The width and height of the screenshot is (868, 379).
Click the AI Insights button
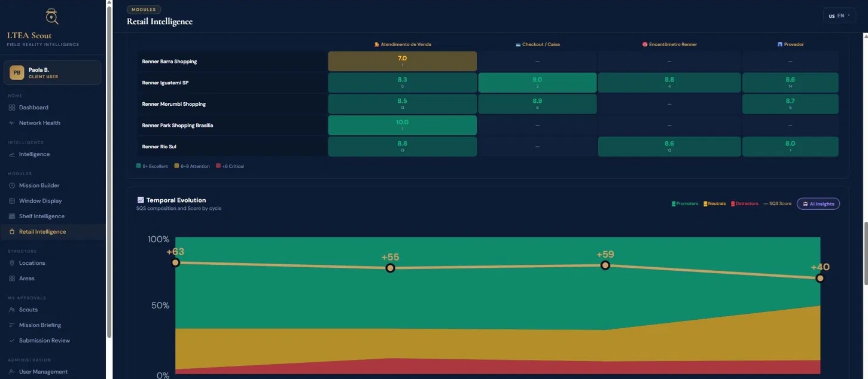[x=818, y=204]
